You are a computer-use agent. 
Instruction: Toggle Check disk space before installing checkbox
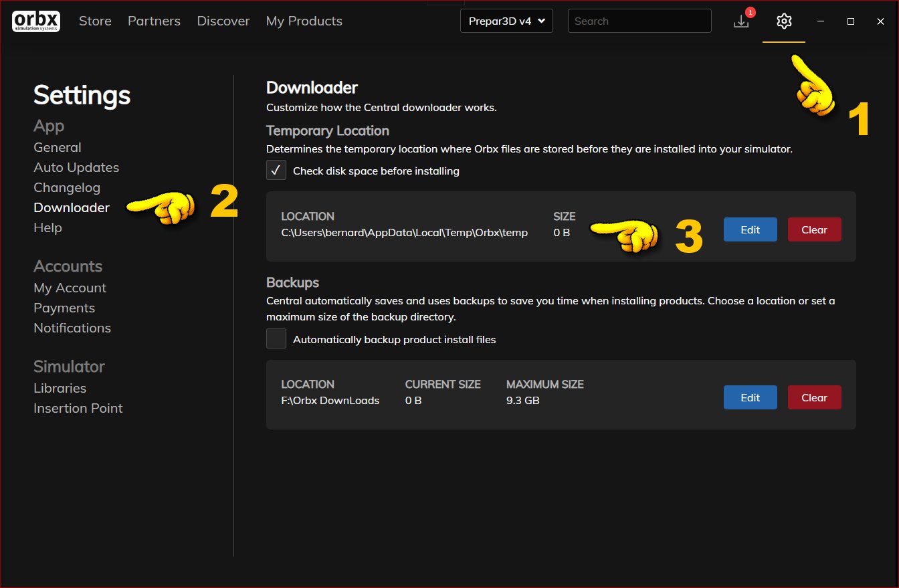click(276, 170)
